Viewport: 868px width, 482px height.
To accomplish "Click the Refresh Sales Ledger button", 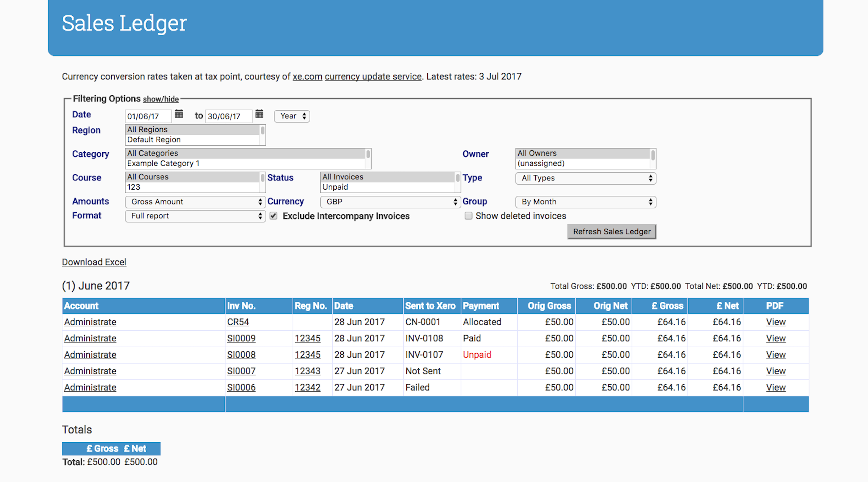I will (x=612, y=232).
